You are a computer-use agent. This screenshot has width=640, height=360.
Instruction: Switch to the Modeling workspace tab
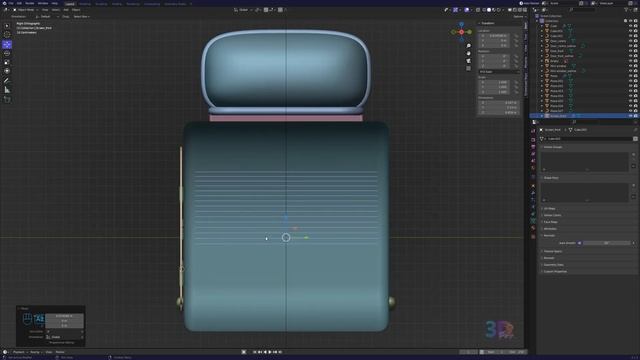[x=85, y=4]
